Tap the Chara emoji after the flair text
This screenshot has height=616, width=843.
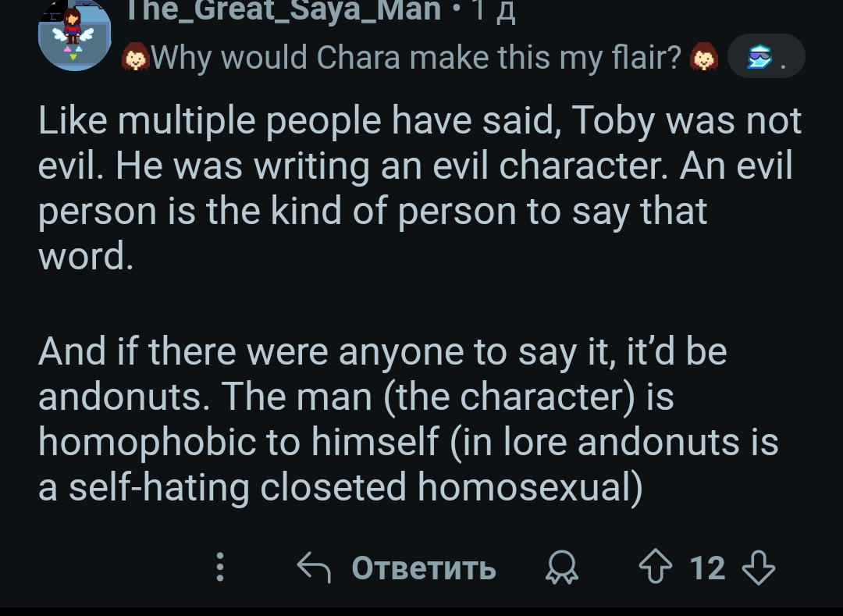coord(705,58)
